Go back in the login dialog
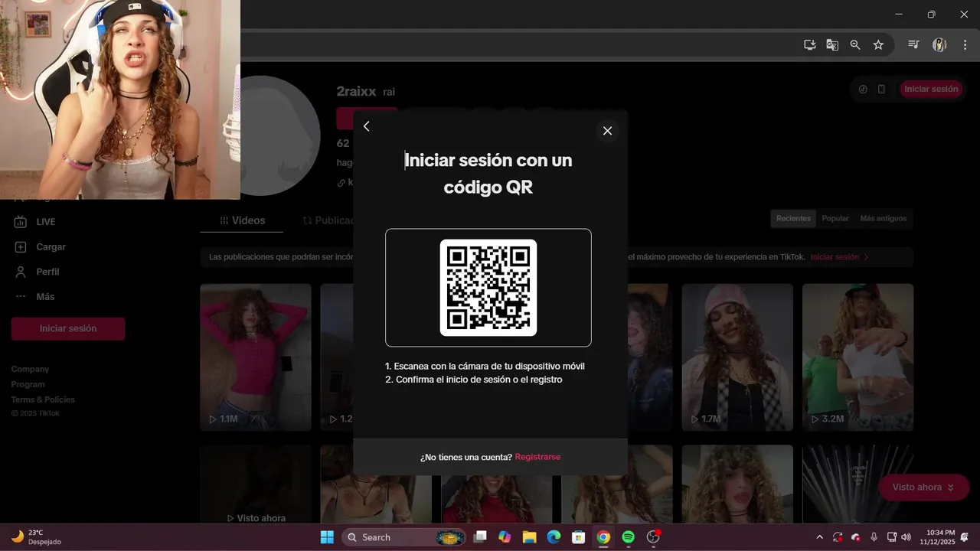This screenshot has width=980, height=551. coord(366,126)
